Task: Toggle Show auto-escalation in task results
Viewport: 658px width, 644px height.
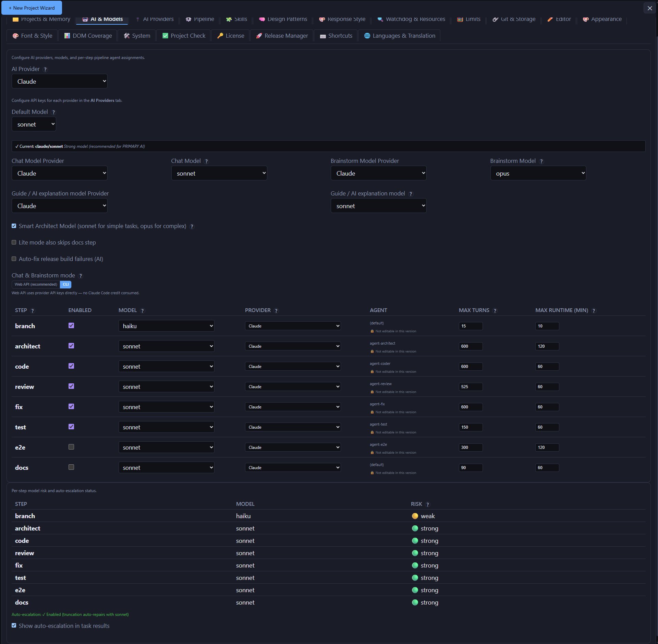Action: point(14,625)
